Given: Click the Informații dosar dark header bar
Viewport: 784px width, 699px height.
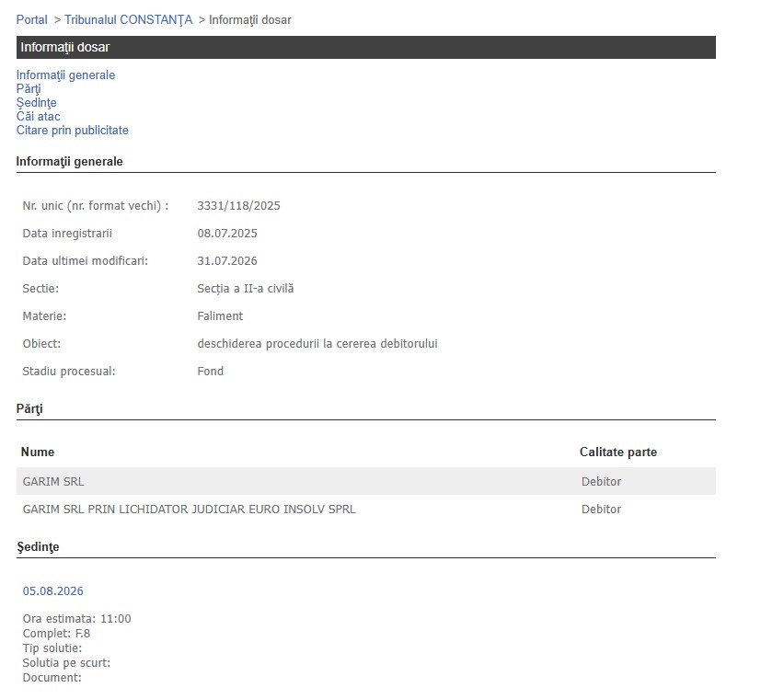Looking at the screenshot, I should (x=366, y=48).
